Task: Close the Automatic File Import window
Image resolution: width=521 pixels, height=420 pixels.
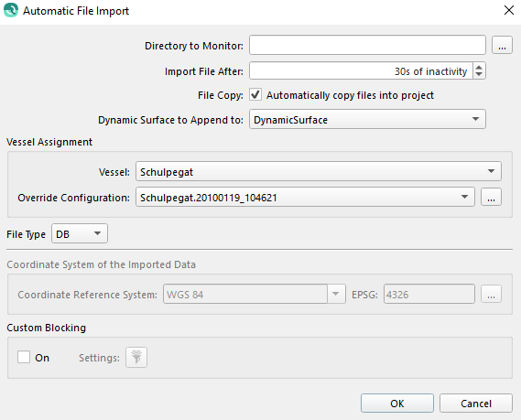Action: [x=509, y=10]
